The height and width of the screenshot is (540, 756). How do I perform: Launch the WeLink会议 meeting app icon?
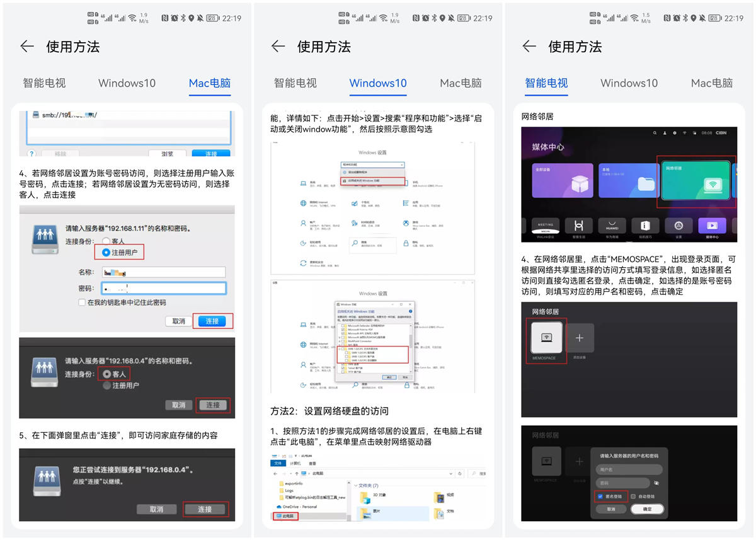(x=546, y=226)
